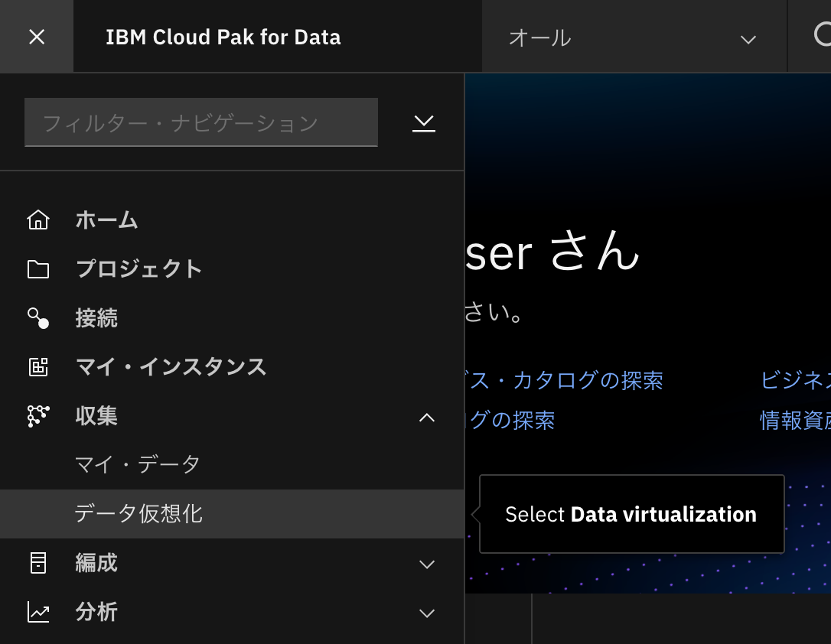Click the My Instances icon

[38, 366]
